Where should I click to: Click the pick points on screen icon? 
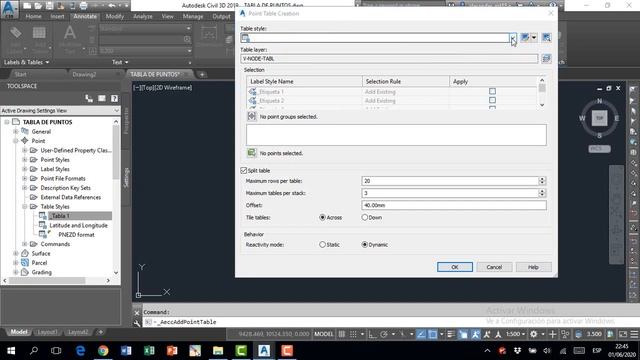[x=251, y=153]
